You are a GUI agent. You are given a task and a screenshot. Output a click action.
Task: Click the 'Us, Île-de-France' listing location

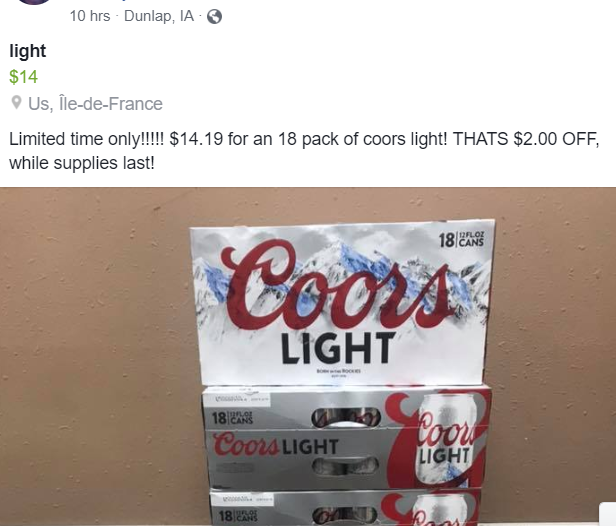click(95, 104)
